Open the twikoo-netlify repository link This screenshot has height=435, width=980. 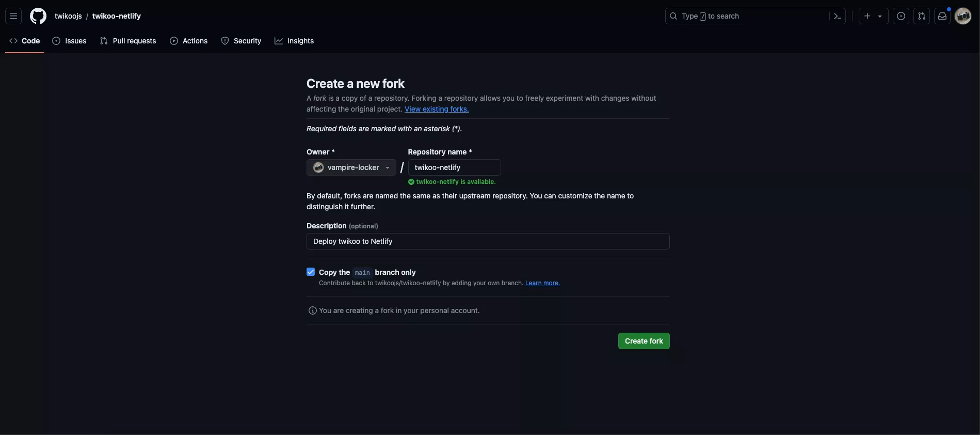point(117,16)
